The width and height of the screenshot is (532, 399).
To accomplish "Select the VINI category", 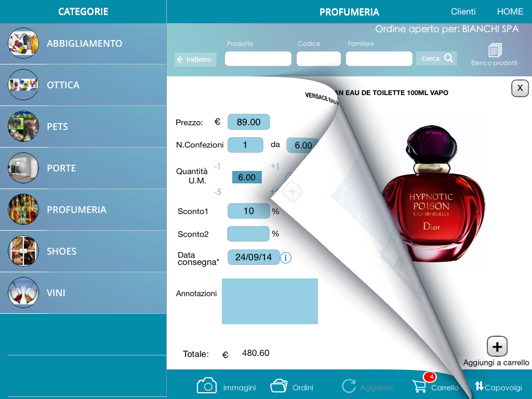I will tap(83, 292).
